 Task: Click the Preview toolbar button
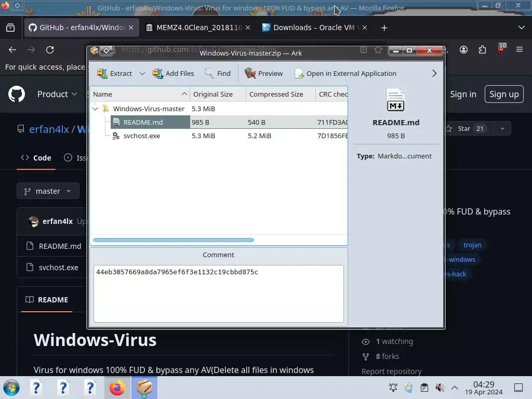tap(263, 74)
